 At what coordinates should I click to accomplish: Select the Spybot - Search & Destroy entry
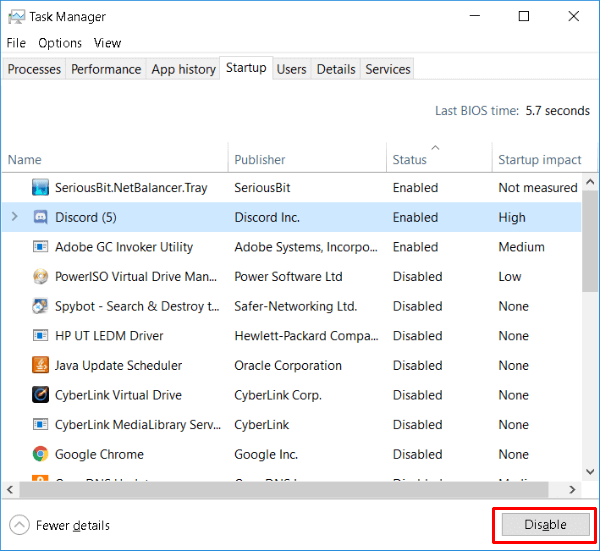tap(137, 306)
